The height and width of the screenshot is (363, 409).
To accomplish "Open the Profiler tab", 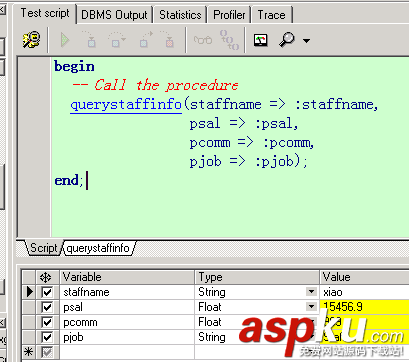I will pos(229,15).
